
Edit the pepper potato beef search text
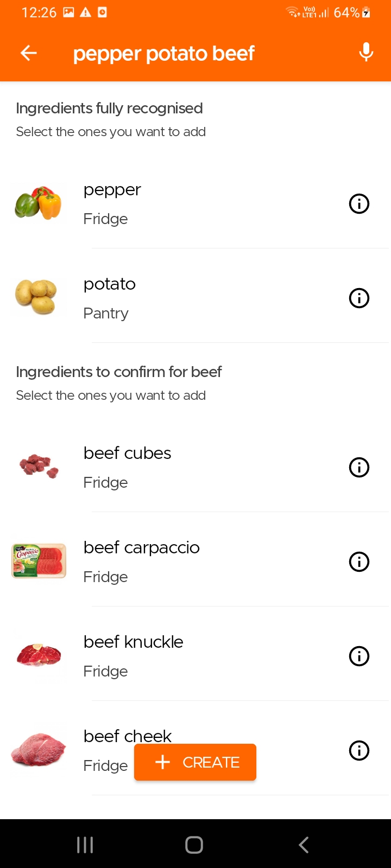163,54
